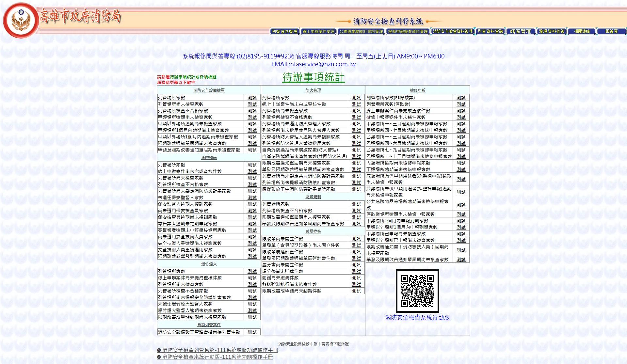Click 測試 for 列管場所家數(停歇業)
The height and width of the screenshot is (364, 627).
tap(461, 104)
